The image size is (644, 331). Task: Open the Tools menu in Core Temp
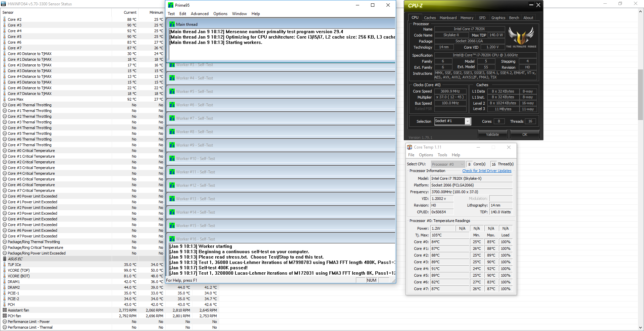tap(442, 155)
